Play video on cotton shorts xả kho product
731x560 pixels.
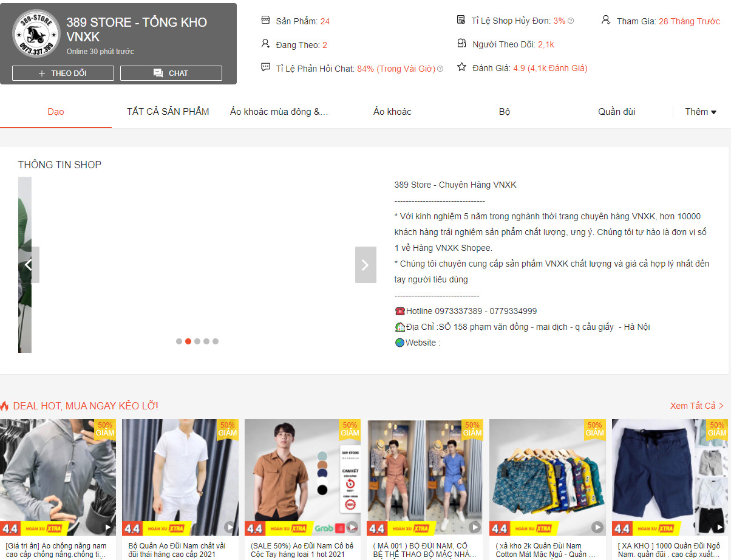[x=597, y=527]
